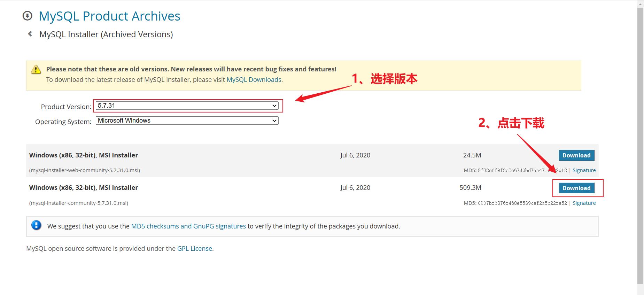Open MD5 checksums and GnuPG signatures link
The width and height of the screenshot is (644, 295).
(188, 226)
